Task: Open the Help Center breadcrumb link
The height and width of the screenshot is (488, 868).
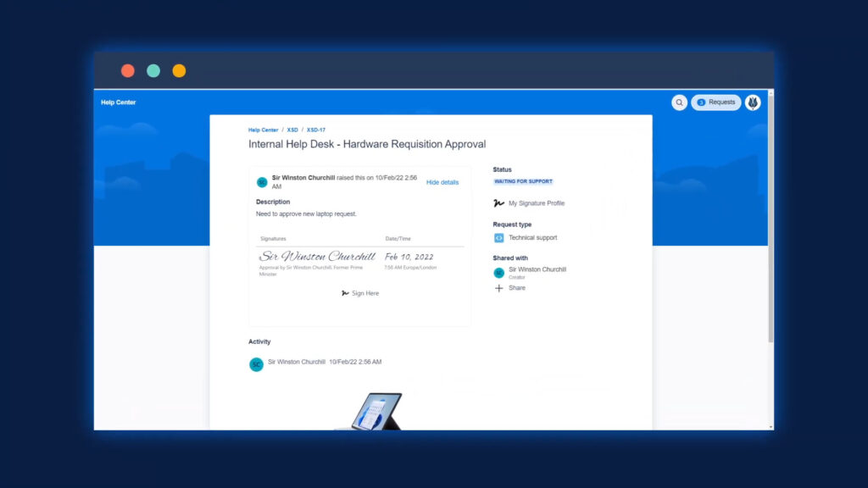Action: click(x=263, y=130)
